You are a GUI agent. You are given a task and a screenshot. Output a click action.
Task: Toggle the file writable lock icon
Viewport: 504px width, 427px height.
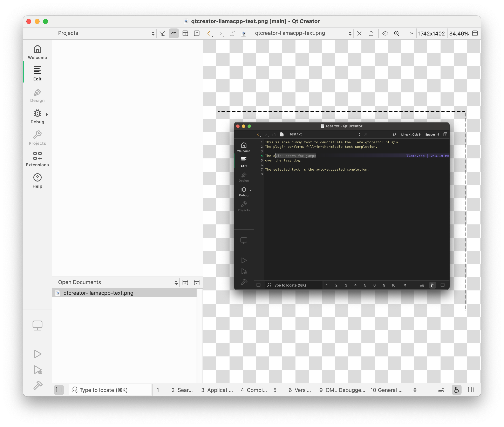232,33
